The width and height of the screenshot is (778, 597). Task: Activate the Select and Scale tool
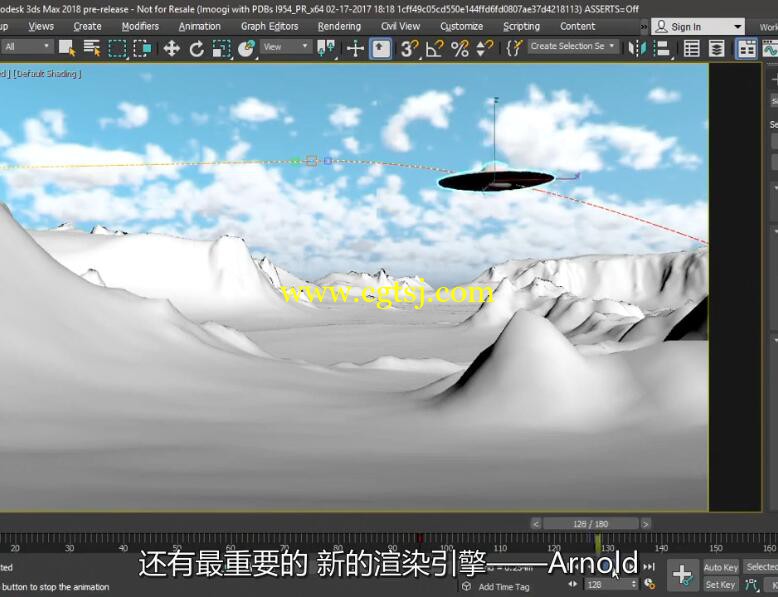point(221,48)
